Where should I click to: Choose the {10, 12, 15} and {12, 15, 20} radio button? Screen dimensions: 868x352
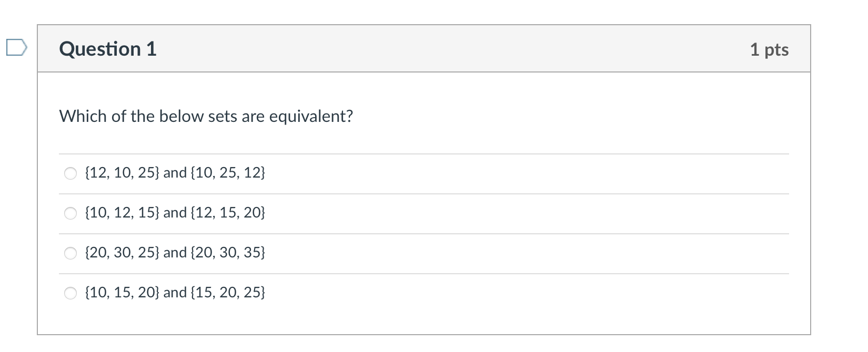tap(70, 213)
